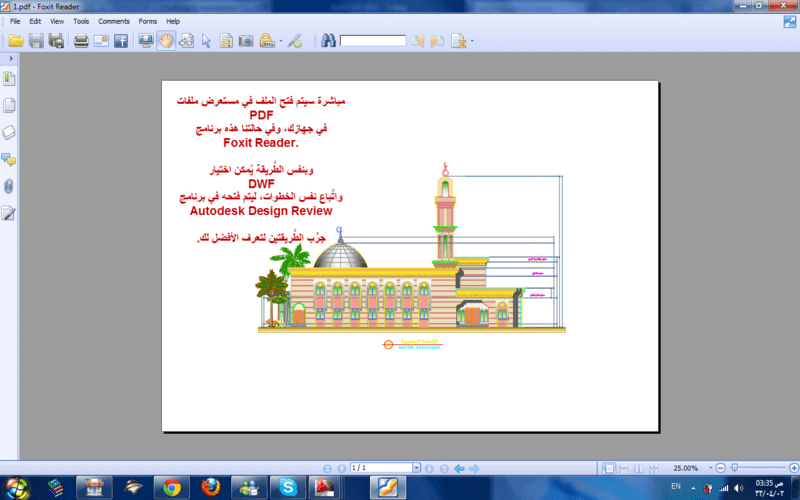This screenshot has width=800, height=500.
Task: Select the Hand tool
Action: [x=166, y=41]
